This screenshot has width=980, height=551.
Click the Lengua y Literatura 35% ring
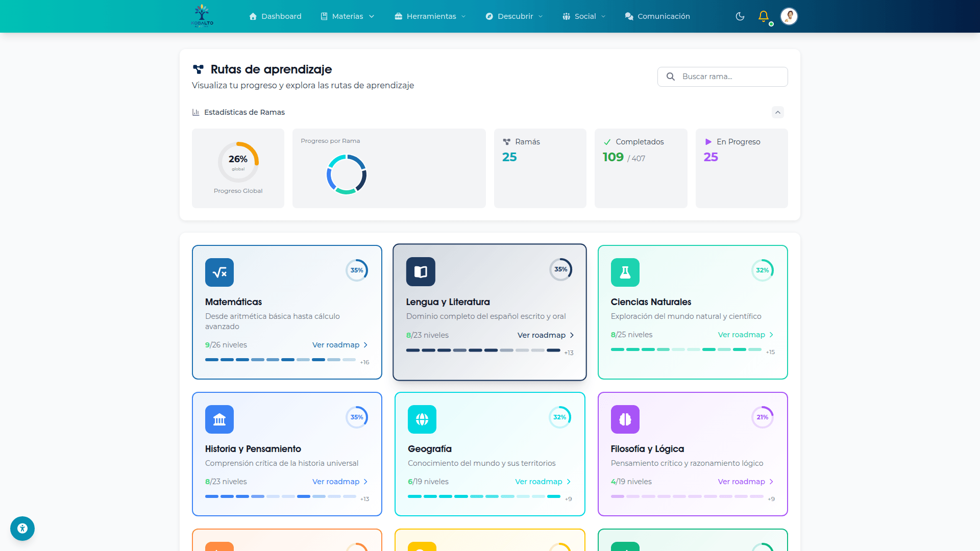pos(560,269)
